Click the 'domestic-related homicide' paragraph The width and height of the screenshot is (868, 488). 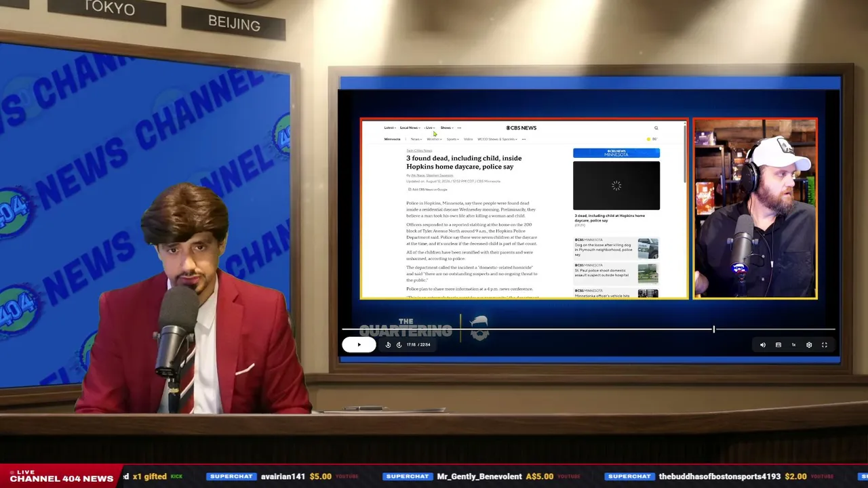pyautogui.click(x=472, y=274)
